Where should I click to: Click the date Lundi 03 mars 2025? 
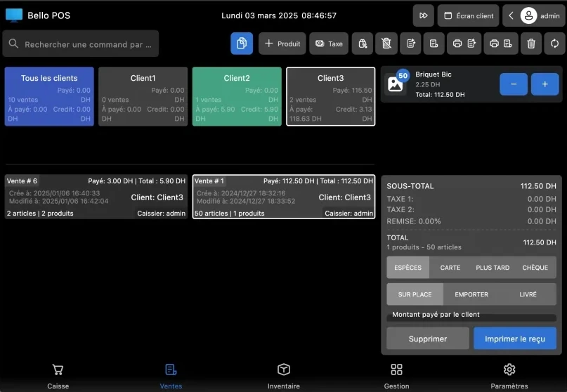tap(260, 15)
